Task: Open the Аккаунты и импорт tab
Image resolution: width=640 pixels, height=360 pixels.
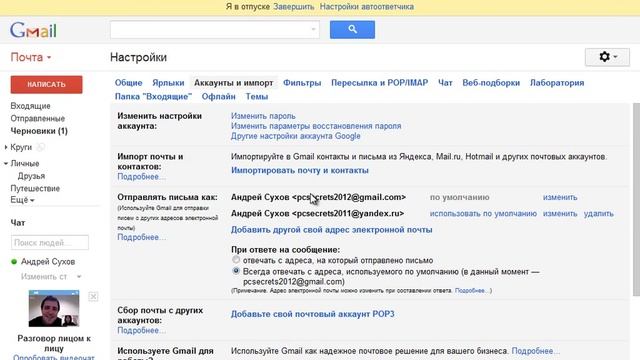Action: [x=233, y=83]
